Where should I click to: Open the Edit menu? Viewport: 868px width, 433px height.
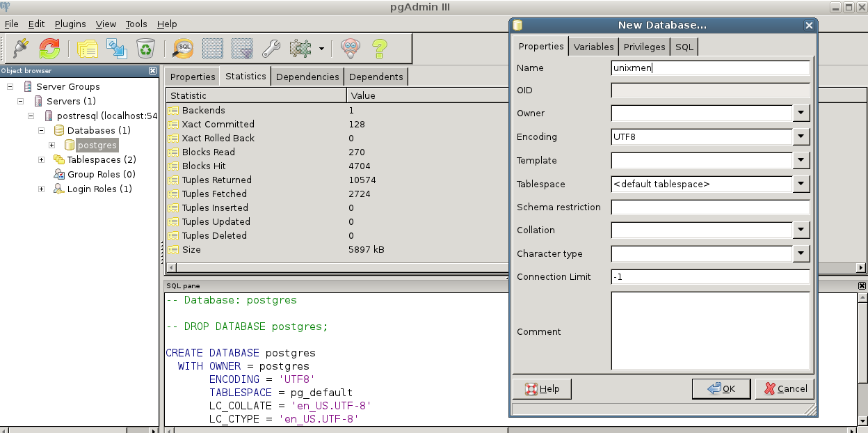tap(36, 24)
